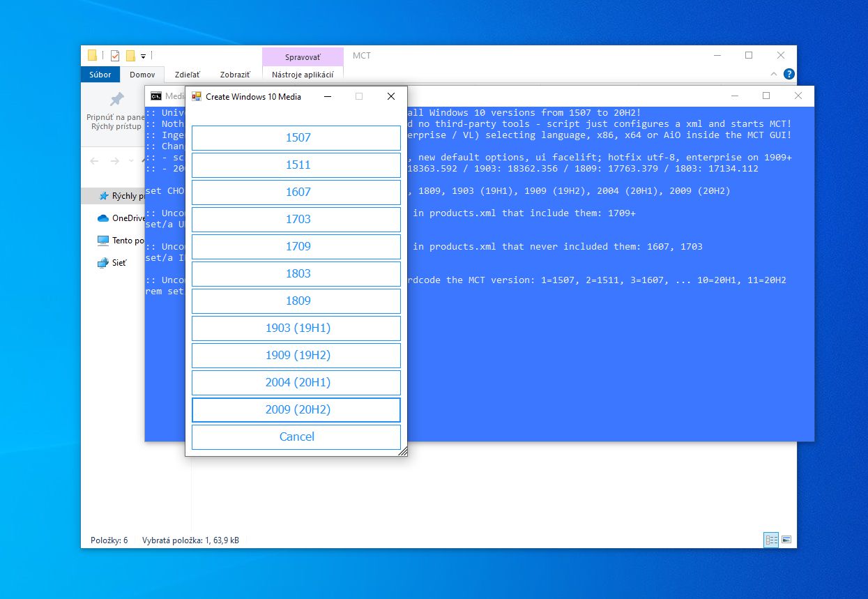Click the Create Windows 10 Media title text
Image resolution: width=868 pixels, height=599 pixels.
point(253,97)
